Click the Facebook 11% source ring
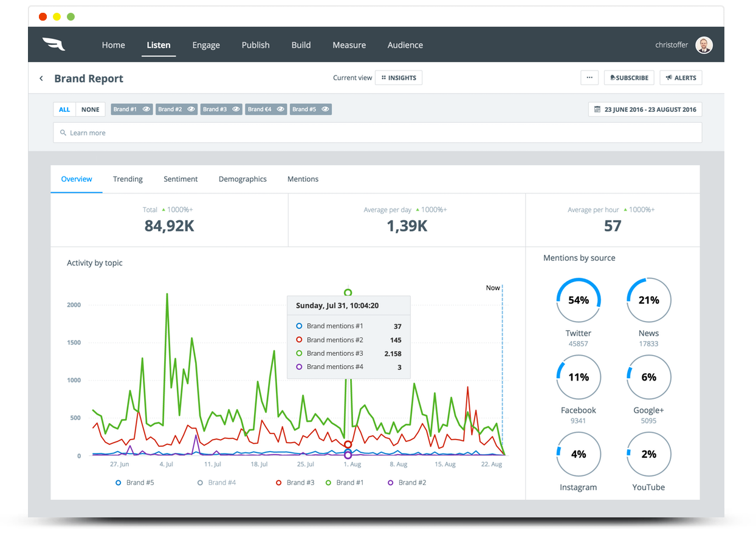756x535 pixels. 579,378
